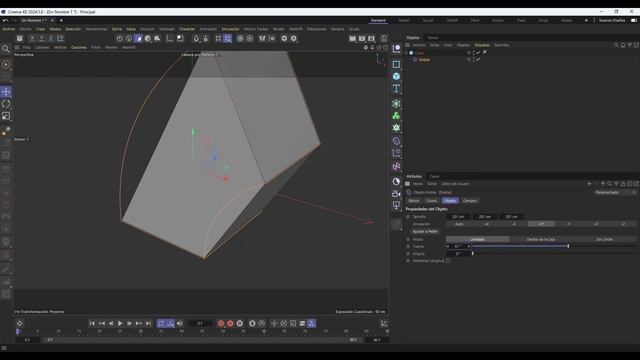Click the Cube primitive icon in object palette

pos(396,76)
